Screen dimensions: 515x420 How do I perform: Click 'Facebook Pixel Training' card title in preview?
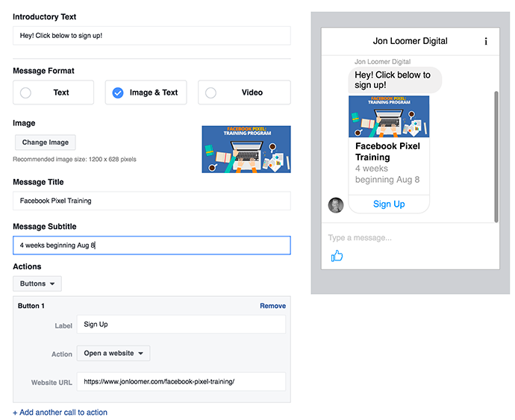pyautogui.click(x=387, y=151)
